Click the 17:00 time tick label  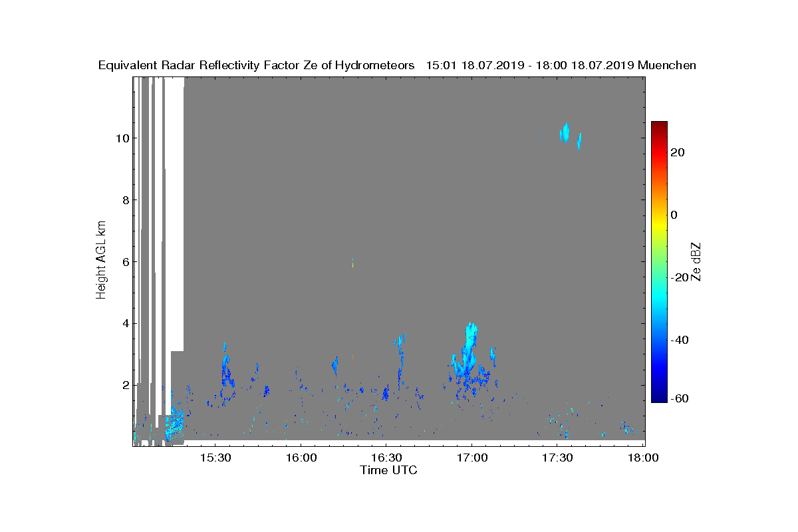[471, 458]
